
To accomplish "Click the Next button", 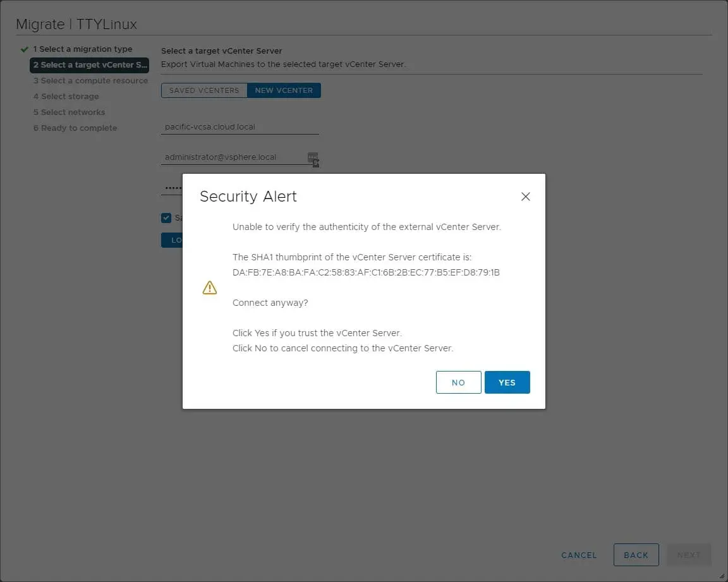I will pyautogui.click(x=688, y=555).
